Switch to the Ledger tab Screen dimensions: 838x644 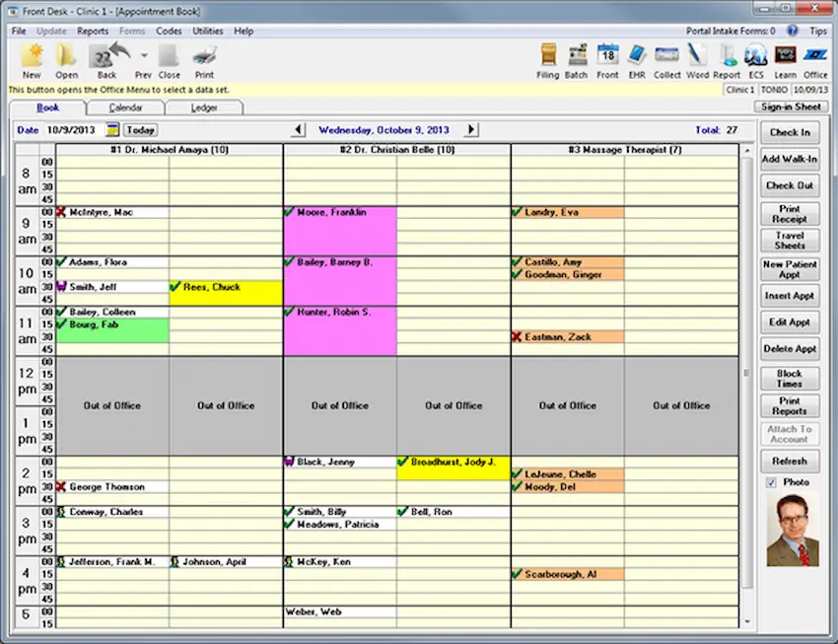pyautogui.click(x=205, y=107)
